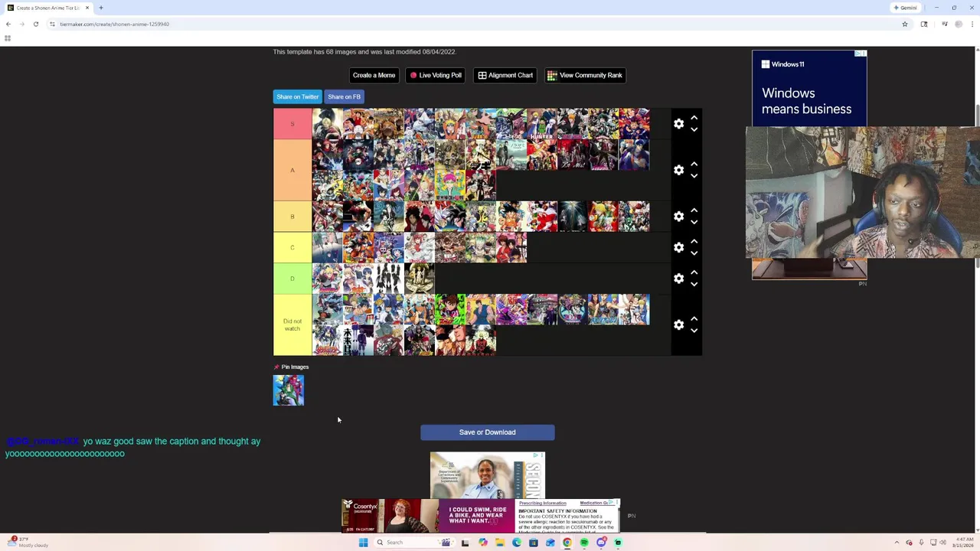Open Gemini in Chrome
Screen dimensions: 980x551
pyautogui.click(x=905, y=8)
